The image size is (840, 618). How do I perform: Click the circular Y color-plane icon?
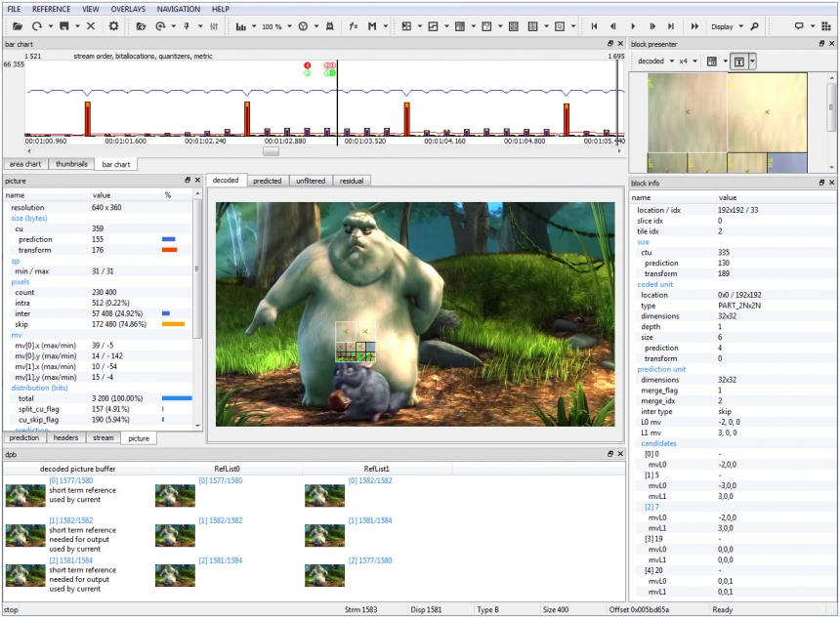coord(303,26)
